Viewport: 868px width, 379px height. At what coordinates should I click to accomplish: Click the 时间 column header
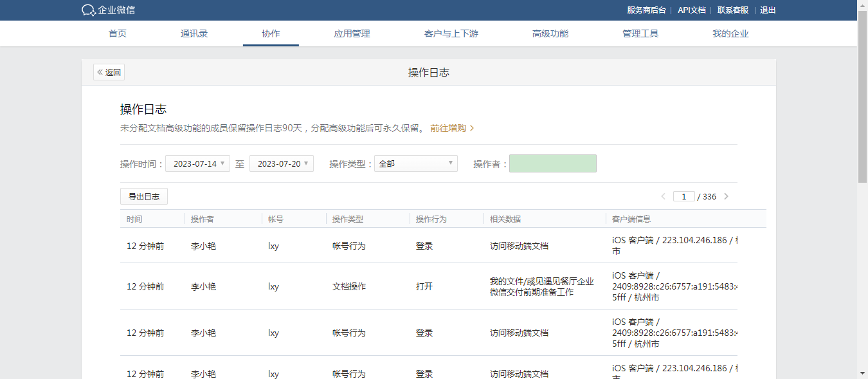point(134,219)
